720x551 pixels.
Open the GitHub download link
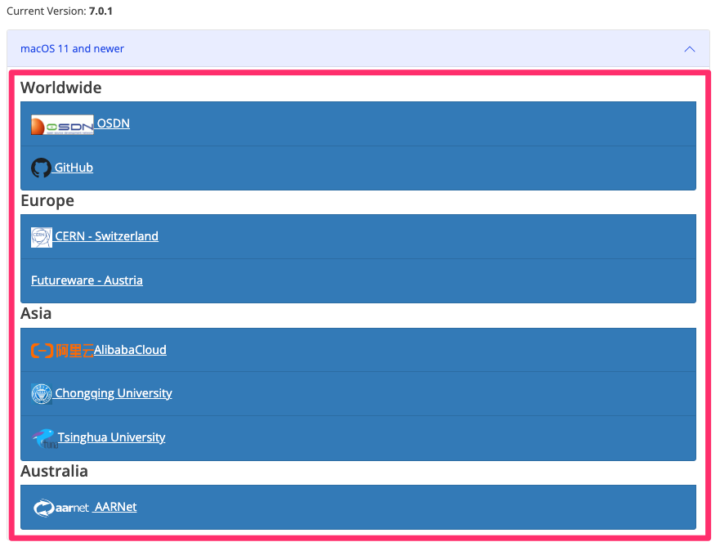click(x=74, y=168)
